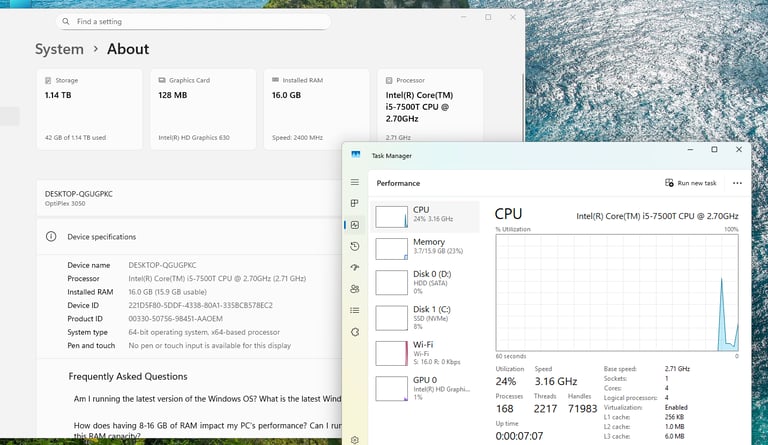Click the Threads count 2217
Image resolution: width=768 pixels, height=445 pixels.
(x=545, y=409)
